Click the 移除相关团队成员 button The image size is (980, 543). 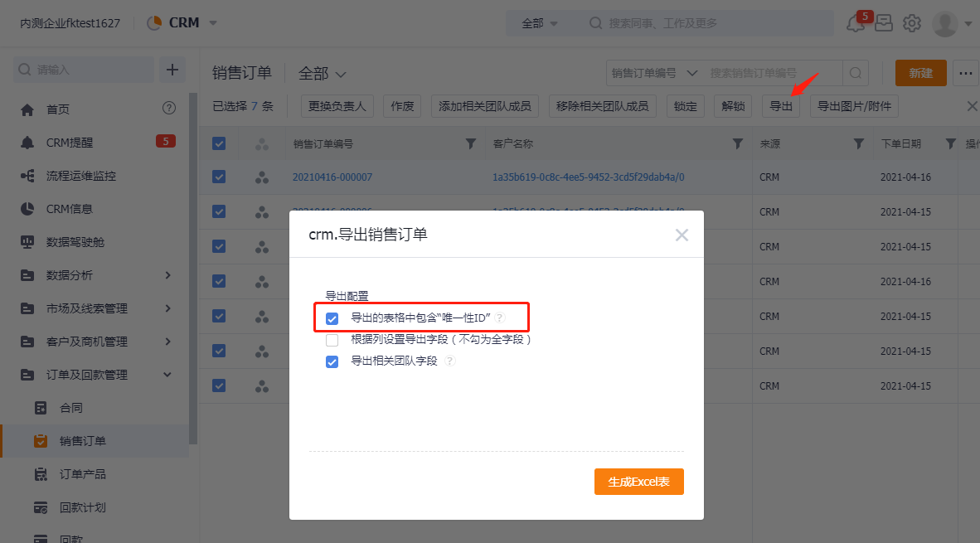coord(603,106)
